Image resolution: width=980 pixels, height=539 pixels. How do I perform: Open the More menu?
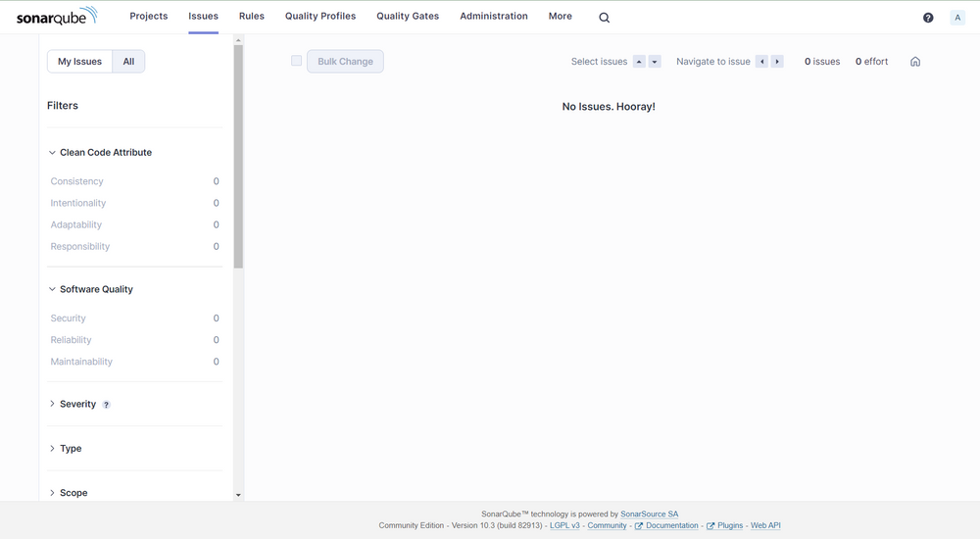pyautogui.click(x=560, y=17)
